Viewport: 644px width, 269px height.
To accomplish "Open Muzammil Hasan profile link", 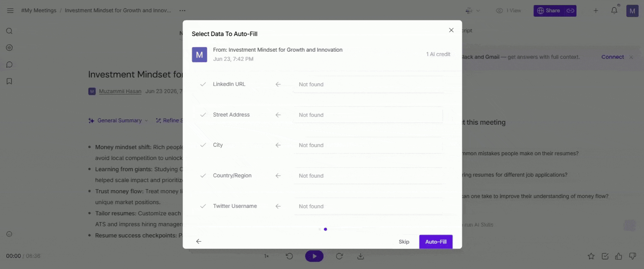I will click(x=120, y=91).
